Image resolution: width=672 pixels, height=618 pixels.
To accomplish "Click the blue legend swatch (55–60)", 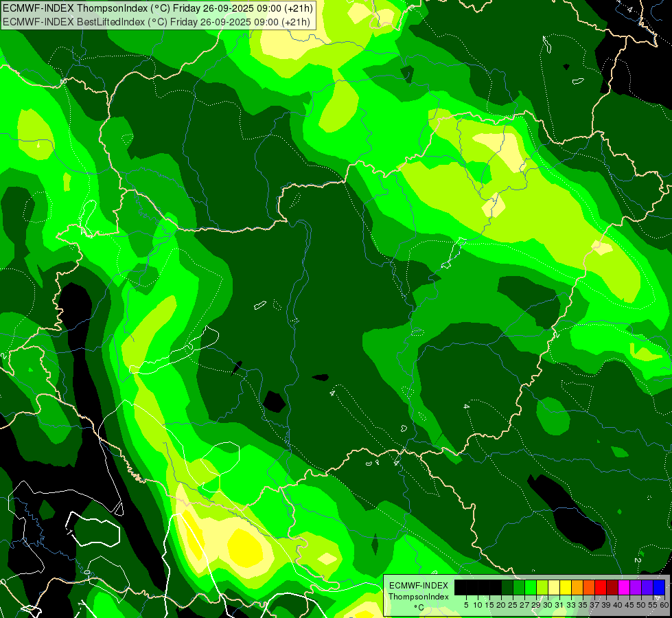I will 659,587.
